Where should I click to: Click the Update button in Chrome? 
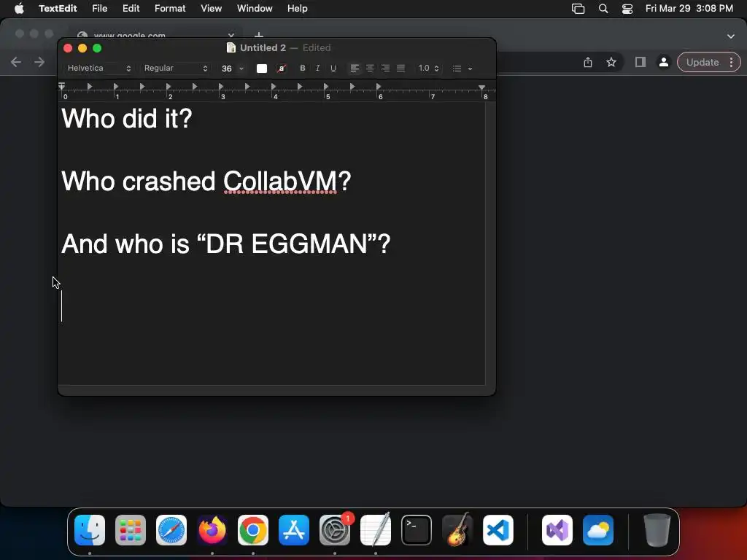703,63
